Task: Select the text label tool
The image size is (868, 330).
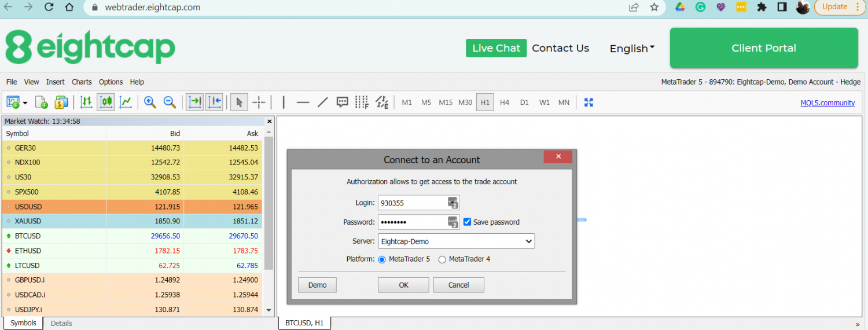Action: (343, 102)
